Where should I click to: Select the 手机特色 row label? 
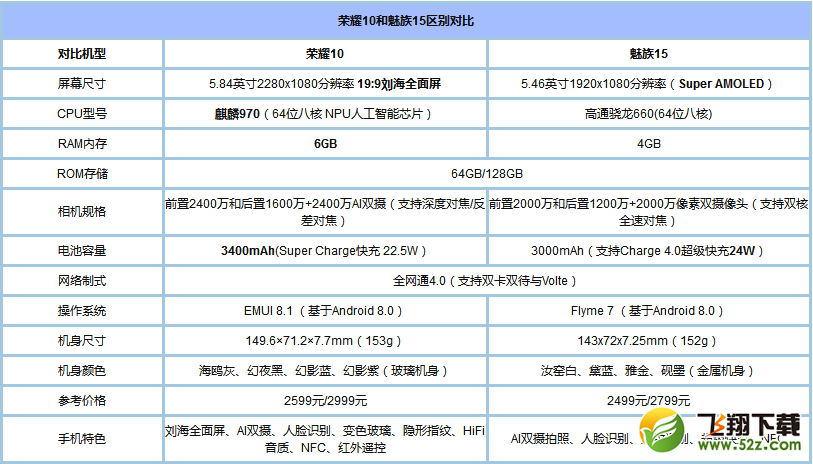tap(82, 439)
